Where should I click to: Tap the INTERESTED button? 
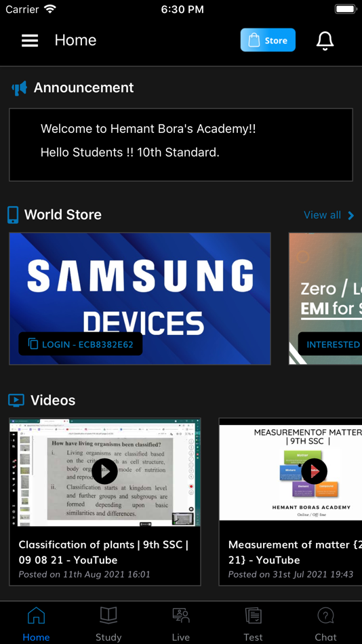click(x=330, y=344)
